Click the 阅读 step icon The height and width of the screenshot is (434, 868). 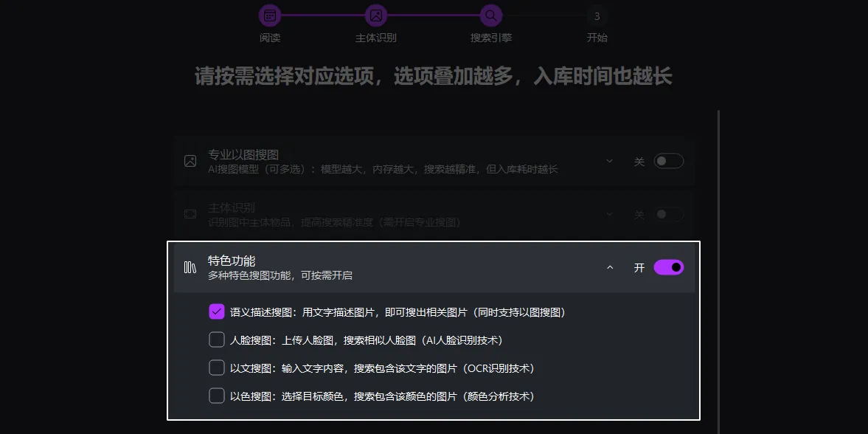click(270, 15)
